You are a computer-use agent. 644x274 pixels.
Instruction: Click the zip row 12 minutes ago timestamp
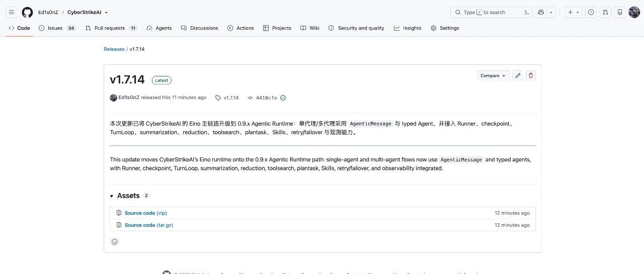[512, 213]
